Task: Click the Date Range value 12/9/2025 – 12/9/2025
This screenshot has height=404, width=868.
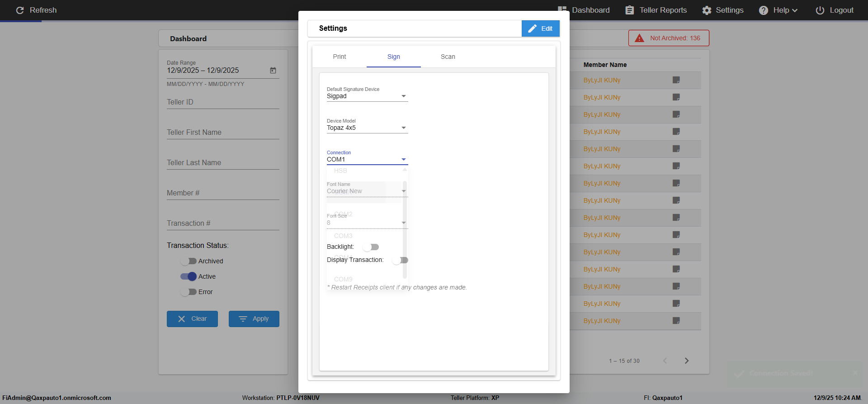Action: pos(203,71)
